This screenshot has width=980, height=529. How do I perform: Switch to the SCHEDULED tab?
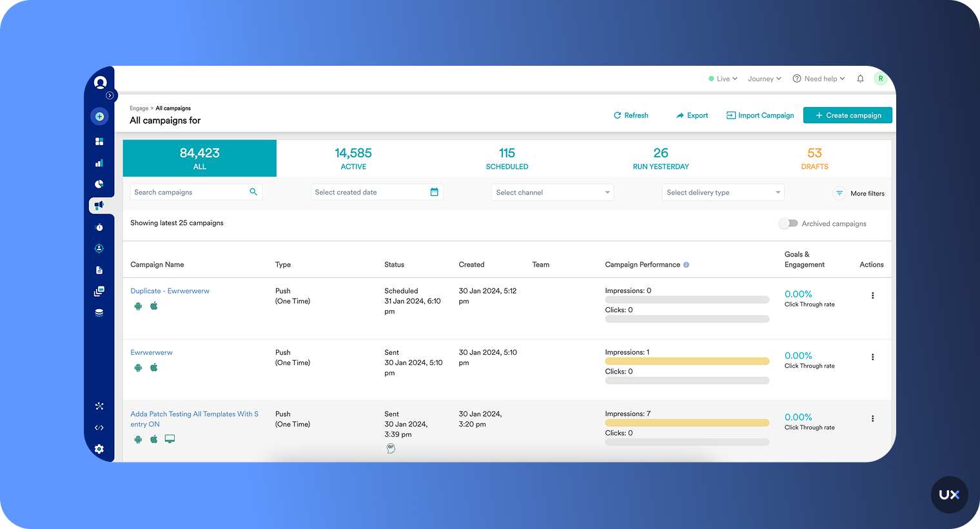click(507, 158)
